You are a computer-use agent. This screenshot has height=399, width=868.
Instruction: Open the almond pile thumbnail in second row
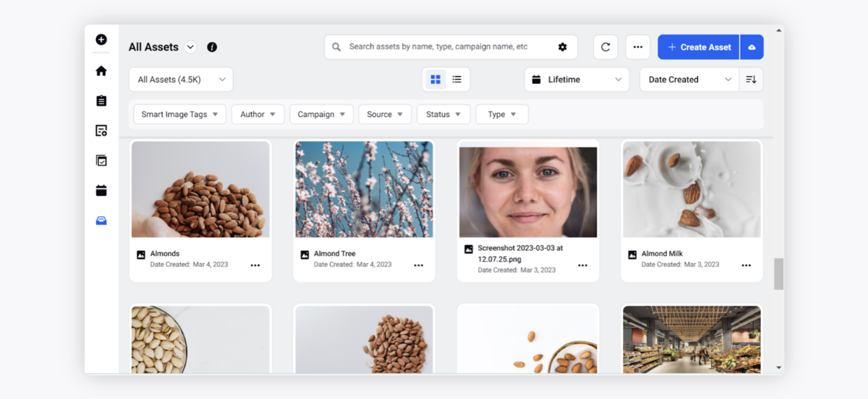[x=364, y=340]
